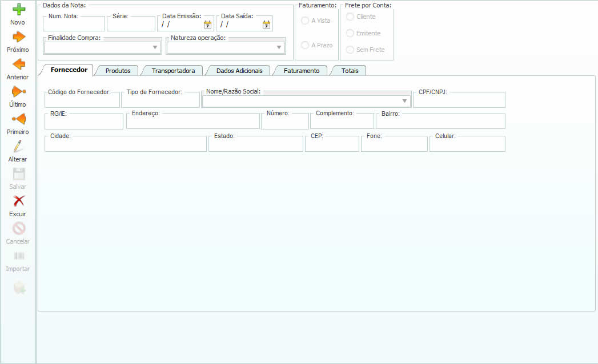Viewport: 598px width, 364px height.
Task: Switch to the Produtos tab
Action: [118, 71]
